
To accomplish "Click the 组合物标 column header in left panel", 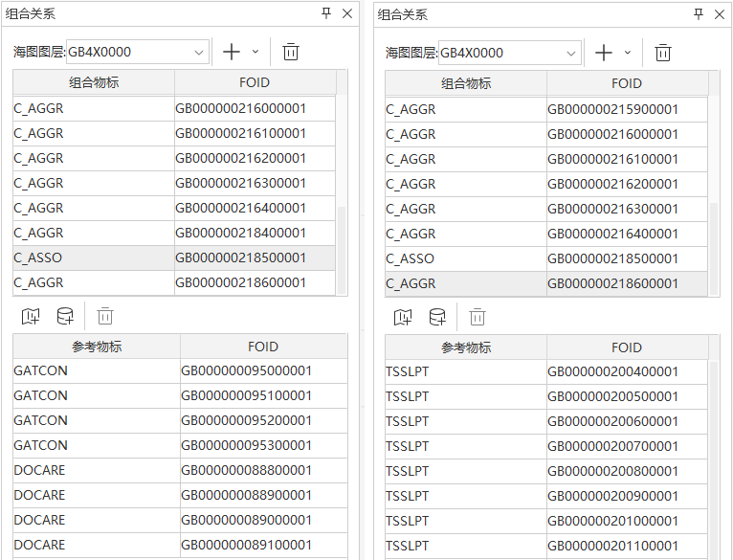I will tap(93, 82).
